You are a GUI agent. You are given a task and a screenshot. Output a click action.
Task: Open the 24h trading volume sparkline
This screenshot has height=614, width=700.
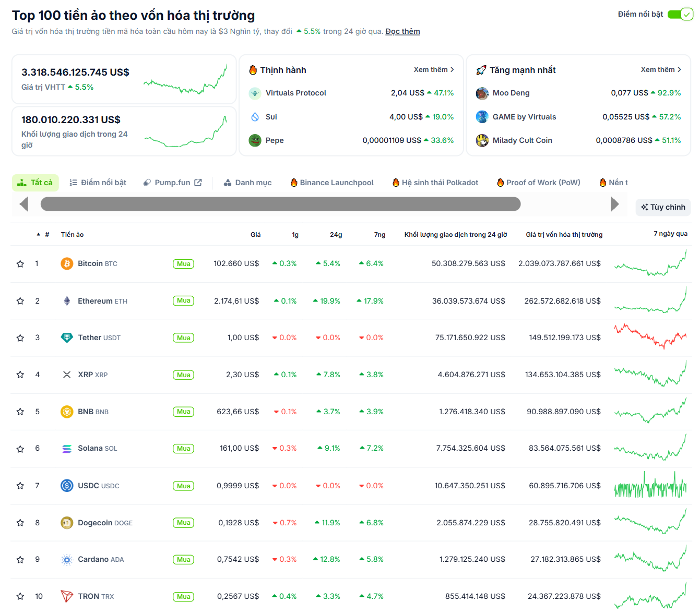[x=185, y=131]
